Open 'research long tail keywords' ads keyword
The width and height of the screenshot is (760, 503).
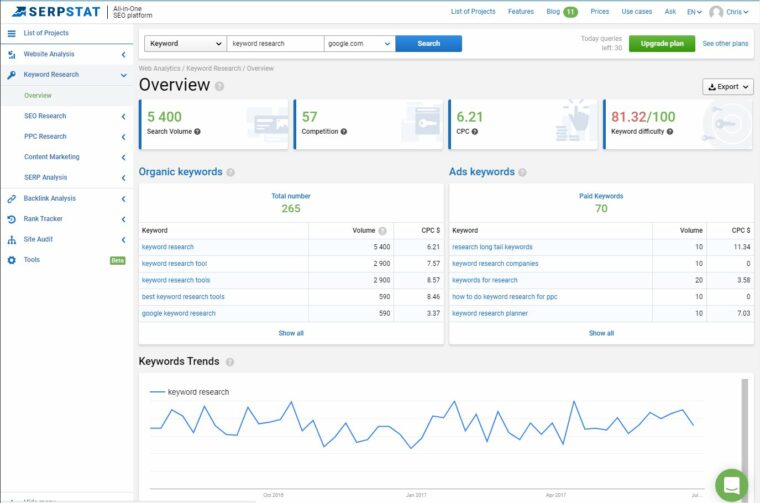(x=492, y=247)
